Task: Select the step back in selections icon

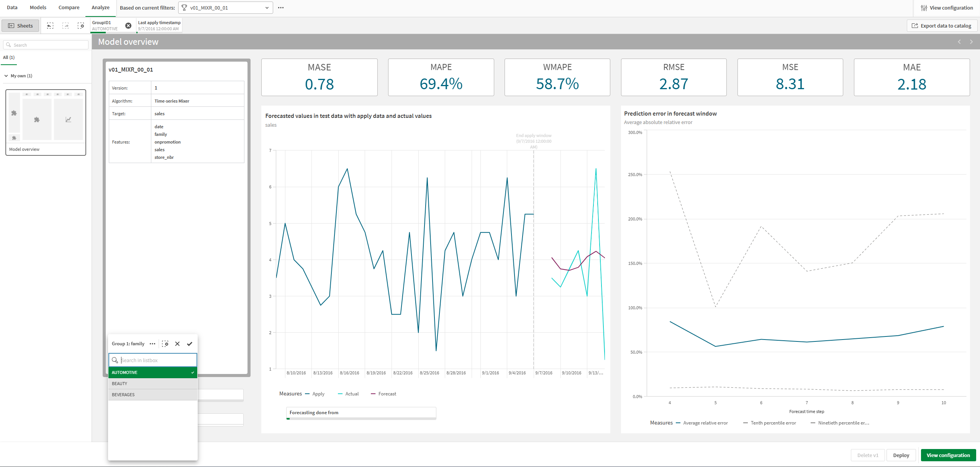Action: (x=50, y=26)
